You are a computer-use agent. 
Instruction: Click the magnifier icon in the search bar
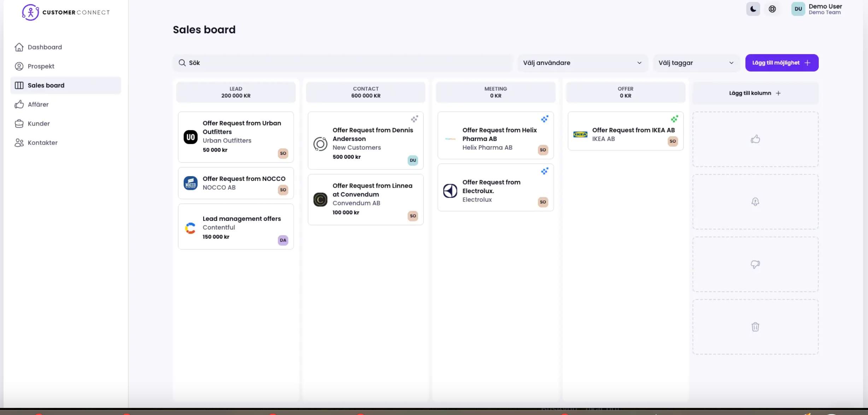[x=182, y=63]
